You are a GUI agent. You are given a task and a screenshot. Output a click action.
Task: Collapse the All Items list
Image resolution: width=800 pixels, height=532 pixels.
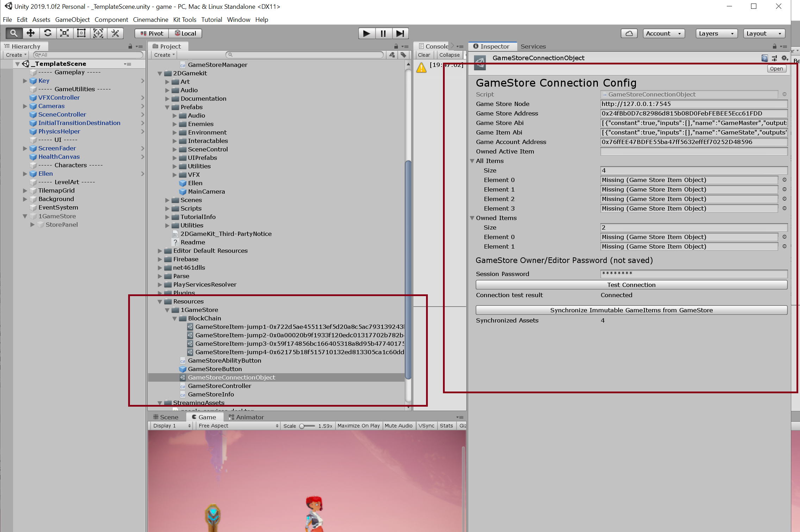[472, 161]
